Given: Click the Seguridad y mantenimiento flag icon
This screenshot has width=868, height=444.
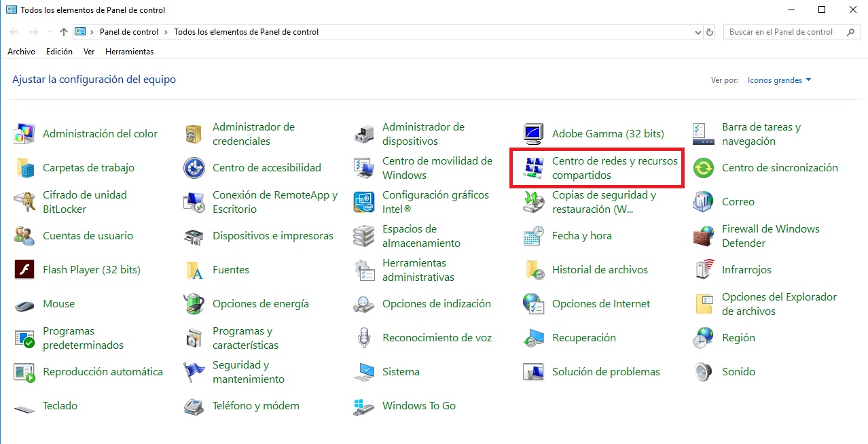Looking at the screenshot, I should [194, 372].
